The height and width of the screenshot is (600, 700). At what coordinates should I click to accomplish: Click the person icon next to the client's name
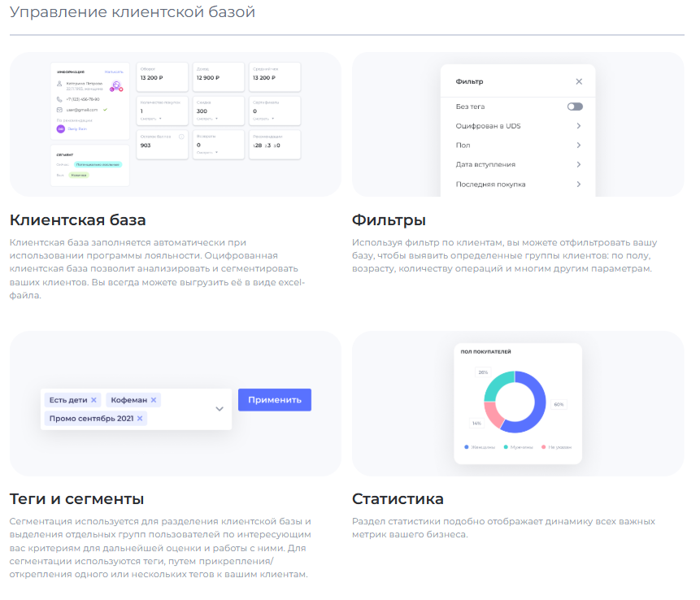point(59,84)
